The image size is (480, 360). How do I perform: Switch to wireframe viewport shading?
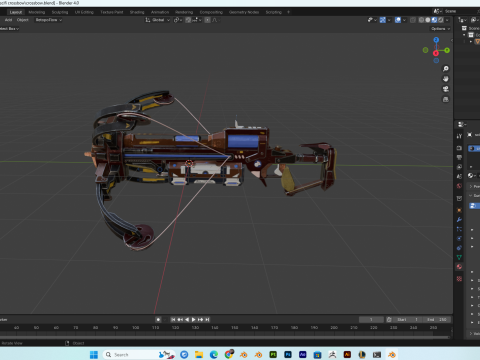(x=422, y=20)
